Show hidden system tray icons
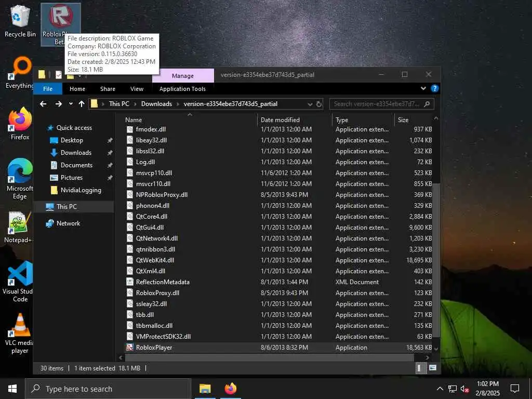This screenshot has height=399, width=532. [440, 389]
